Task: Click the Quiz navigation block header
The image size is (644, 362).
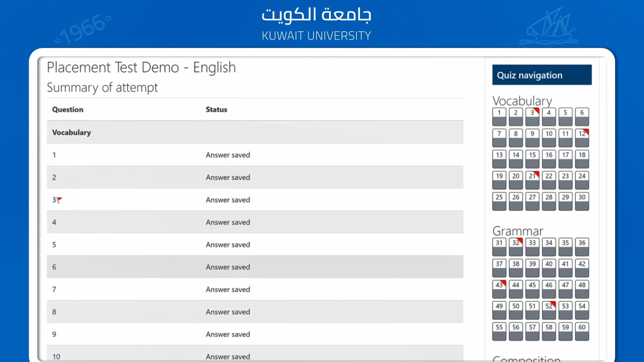Action: pos(542,75)
